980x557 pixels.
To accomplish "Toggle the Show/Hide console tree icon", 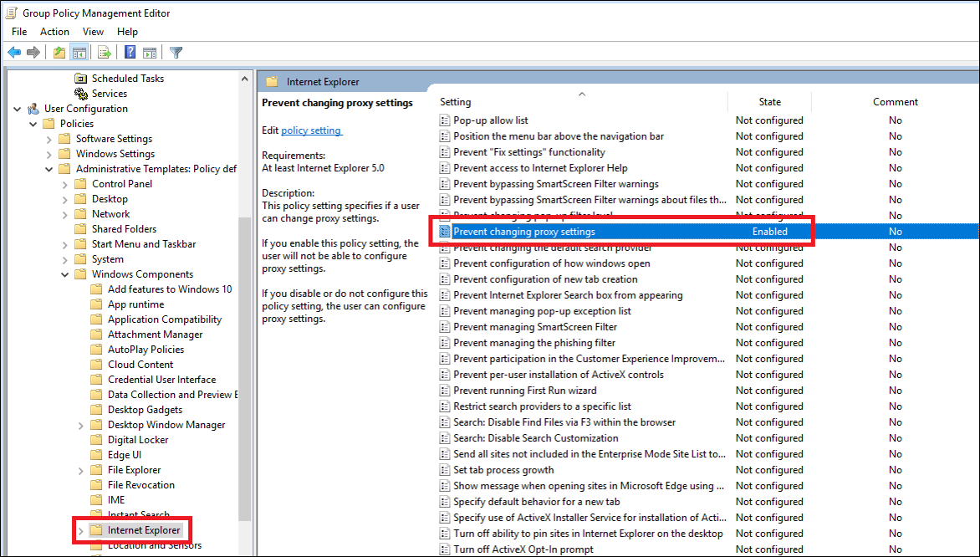I will point(79,53).
